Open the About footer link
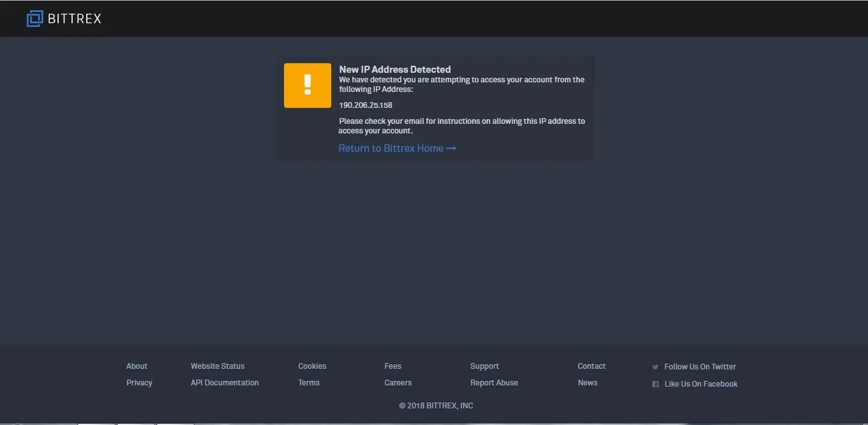868x425 pixels. coord(137,366)
